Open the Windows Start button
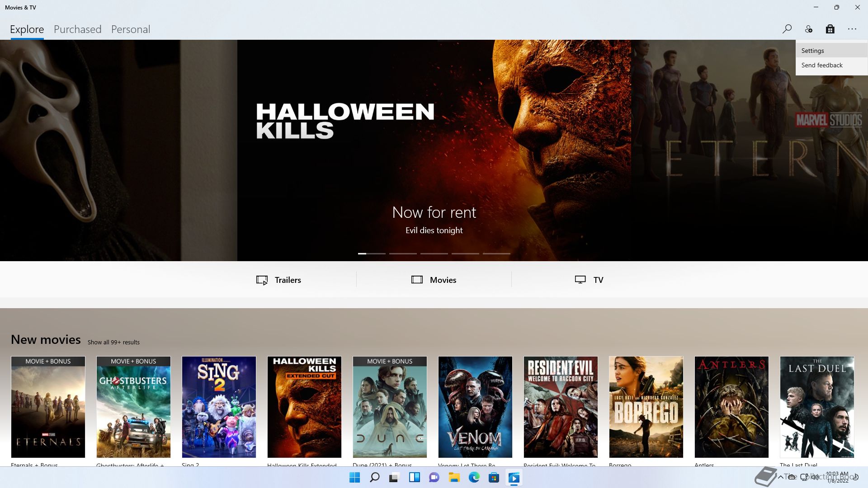Screen dimensions: 868x488 355,478
